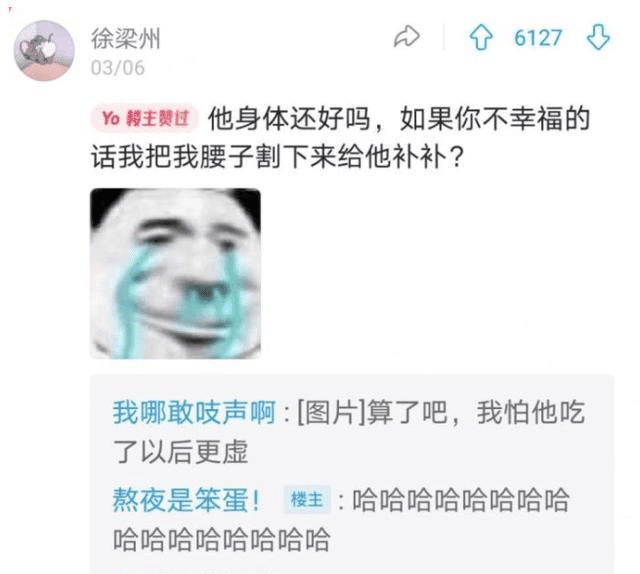The height and width of the screenshot is (574, 640).
Task: Upvote the comment by 徐梁州
Action: (x=481, y=37)
